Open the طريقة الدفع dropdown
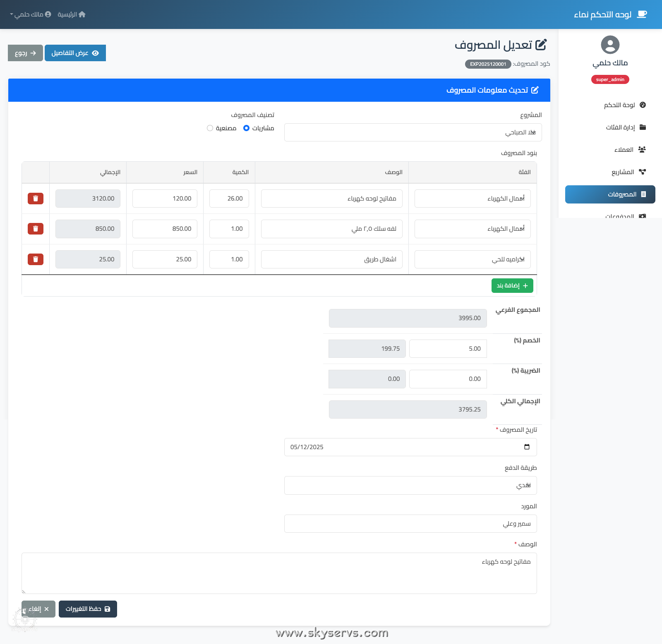Screen dimensions: 662x644 point(410,485)
